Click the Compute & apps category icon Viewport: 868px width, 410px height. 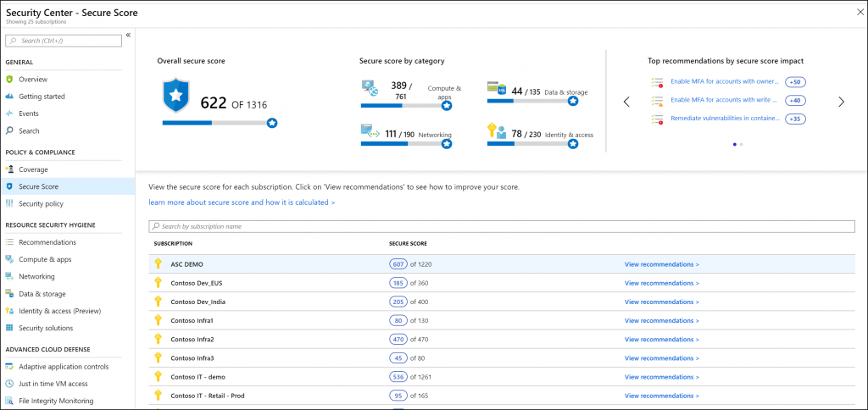click(x=370, y=87)
